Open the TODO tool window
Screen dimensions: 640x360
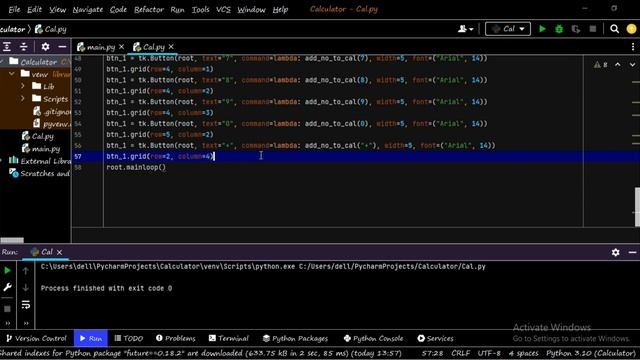[x=129, y=338]
